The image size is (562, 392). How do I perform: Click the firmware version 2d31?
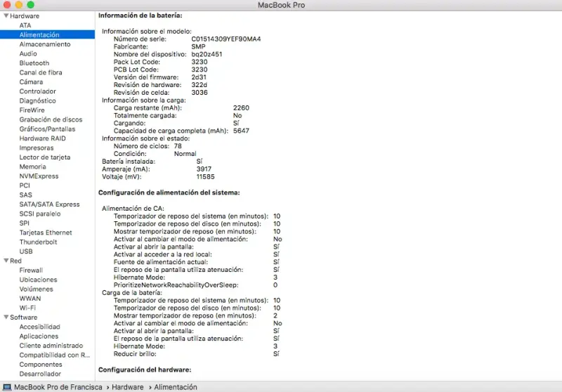[199, 77]
